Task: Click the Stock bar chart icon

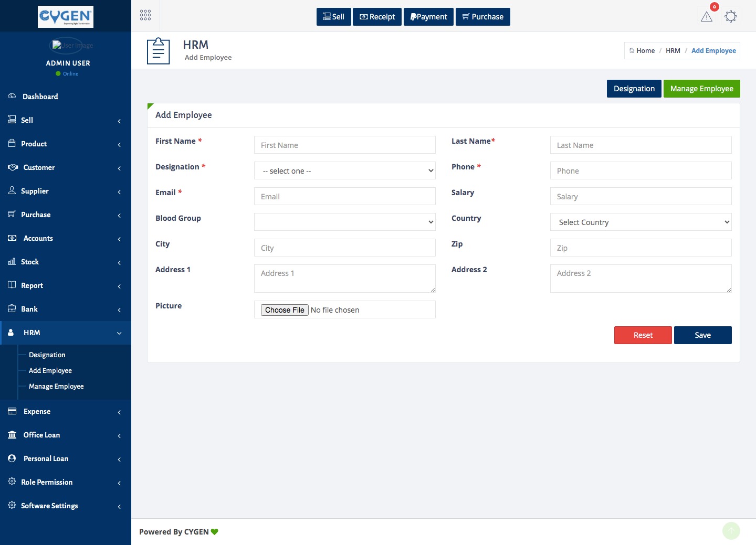Action: pyautogui.click(x=12, y=261)
